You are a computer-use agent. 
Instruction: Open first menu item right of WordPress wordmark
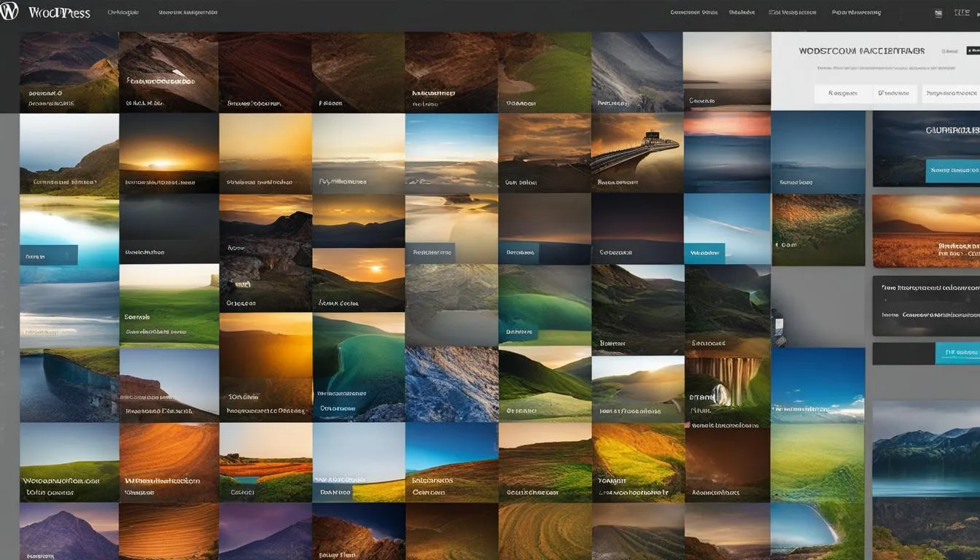click(x=122, y=12)
